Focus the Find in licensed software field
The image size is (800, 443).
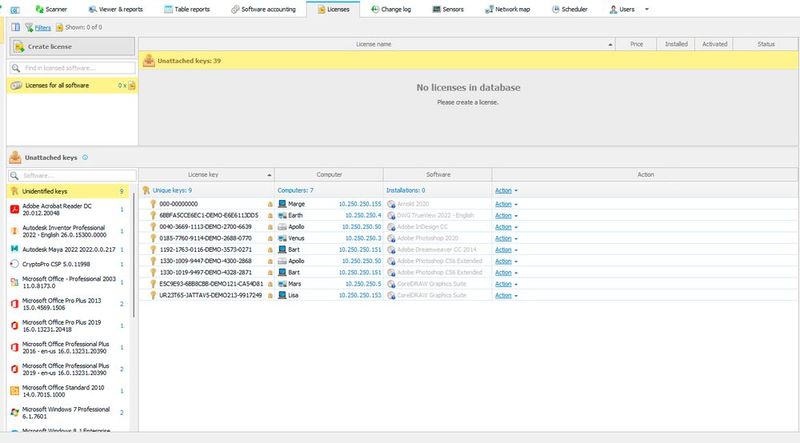coord(72,67)
